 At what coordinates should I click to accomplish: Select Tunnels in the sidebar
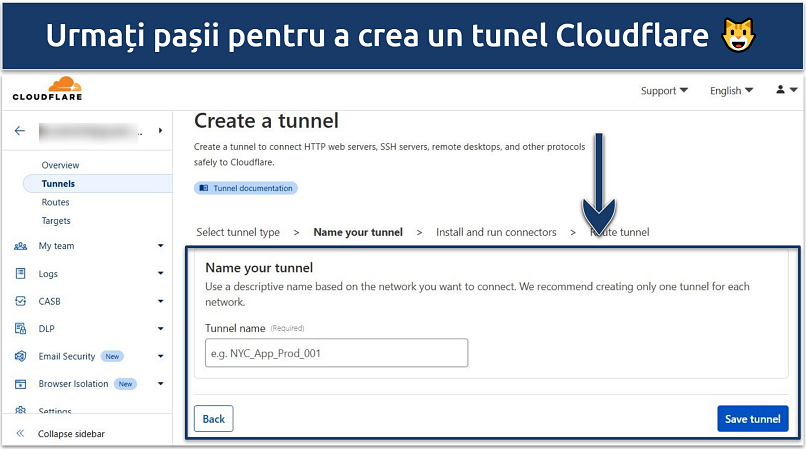(x=98, y=184)
